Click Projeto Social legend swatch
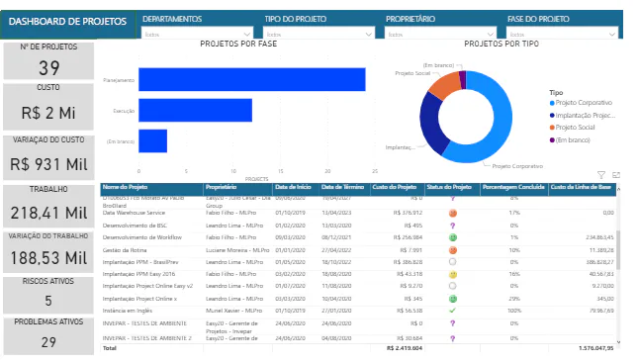This screenshot has height=364, width=640. [x=552, y=128]
